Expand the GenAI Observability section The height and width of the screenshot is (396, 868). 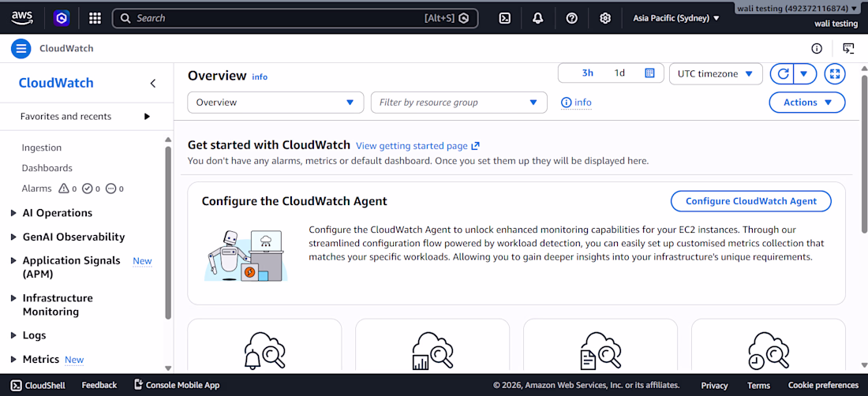pos(14,237)
